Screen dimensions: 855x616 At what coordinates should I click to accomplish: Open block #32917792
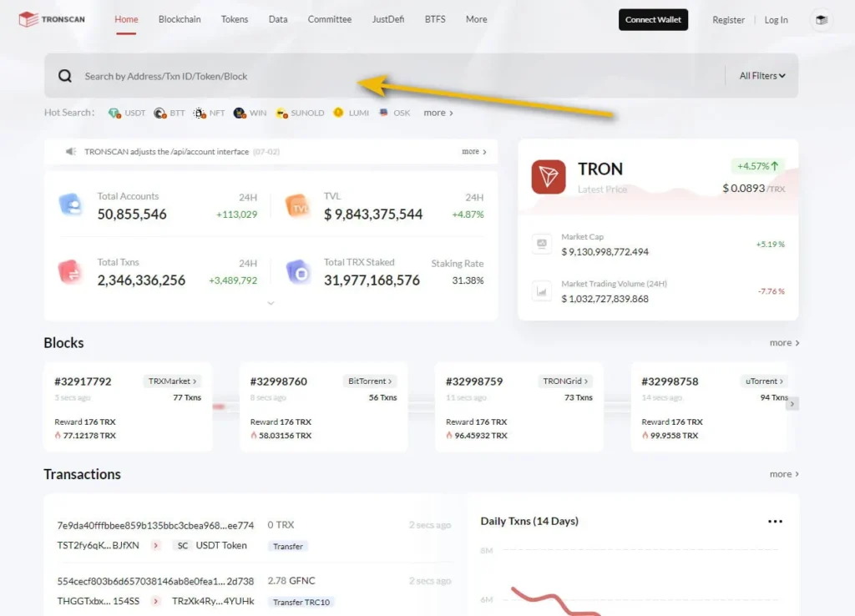click(x=83, y=381)
